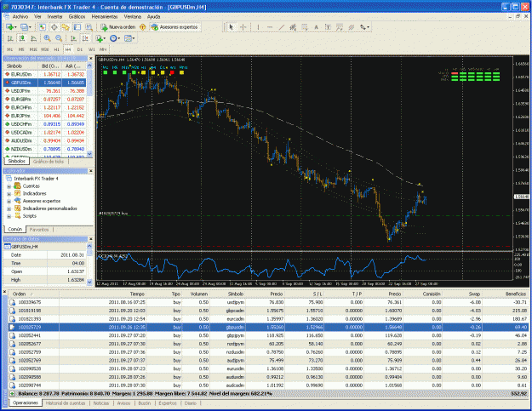Open the Favoritos tab in Navigator

coord(39,230)
